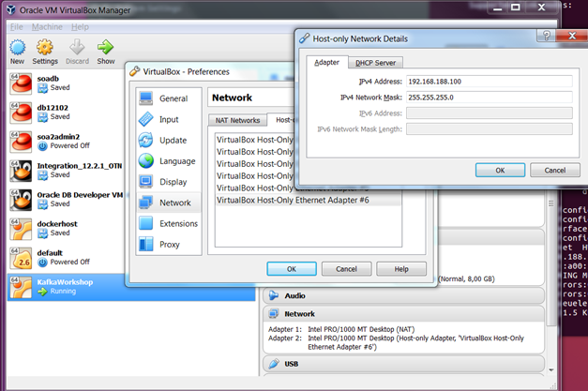Image resolution: width=588 pixels, height=391 pixels.
Task: Select the soadb virtual machine icon
Action: [x=21, y=83]
